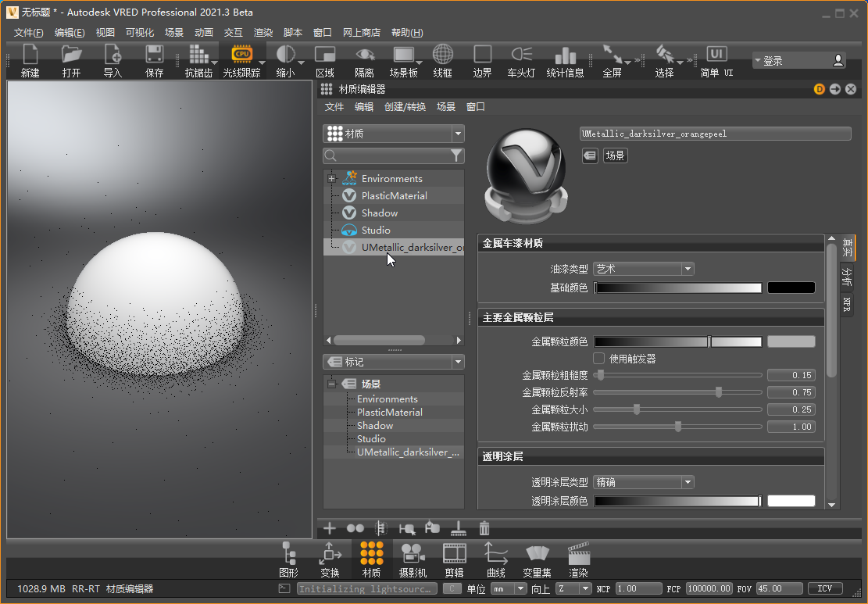The height and width of the screenshot is (604, 868).
Task: Click the tag icon beside 场景
Action: (x=590, y=155)
